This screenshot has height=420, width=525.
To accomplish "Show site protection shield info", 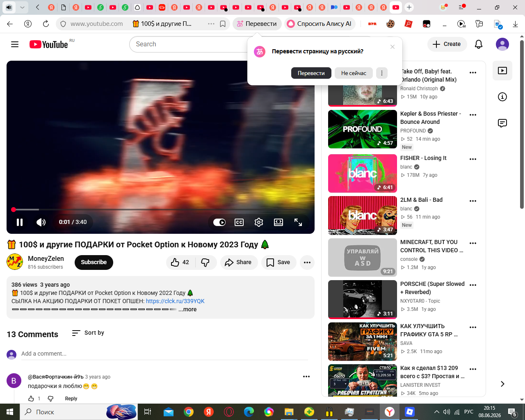I will (63, 24).
